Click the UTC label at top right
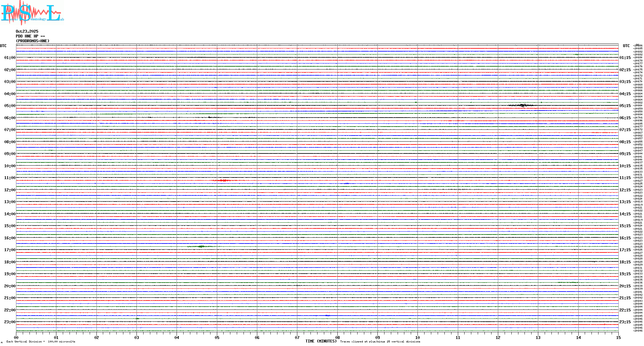 626,46
